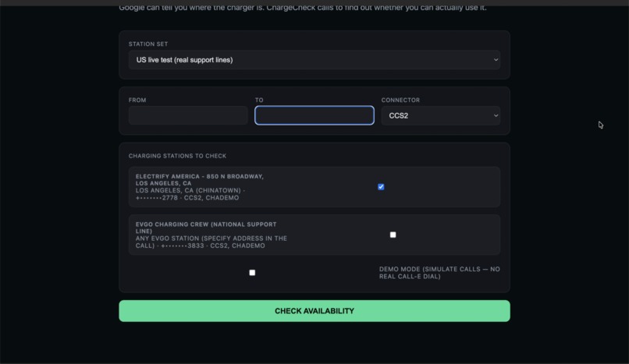The height and width of the screenshot is (364, 629).
Task: Uncheck the Electrify America station checkbox
Action: [x=381, y=187]
